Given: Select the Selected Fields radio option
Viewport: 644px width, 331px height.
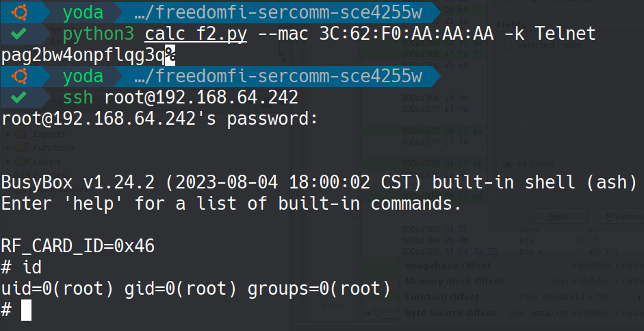Looking at the screenshot, I should [508, 45].
